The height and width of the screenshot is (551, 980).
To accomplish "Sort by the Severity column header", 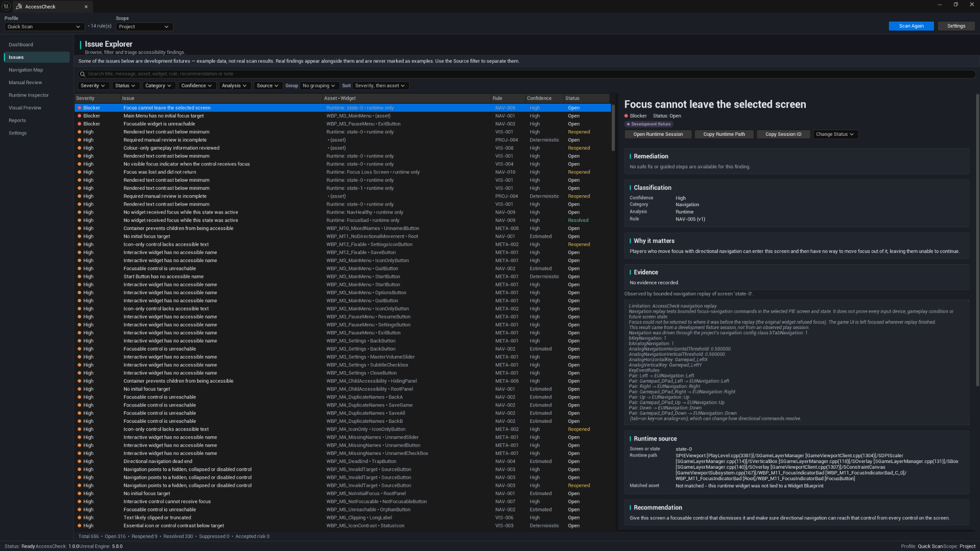I will point(97,99).
